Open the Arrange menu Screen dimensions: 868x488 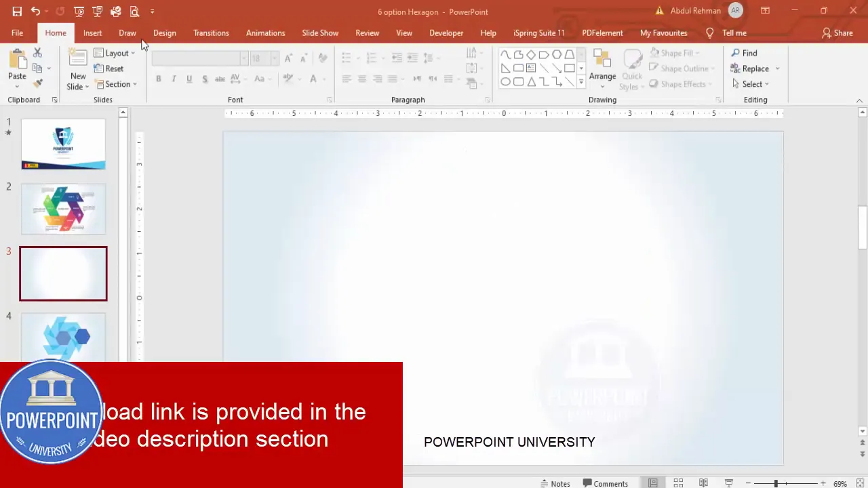tap(602, 70)
